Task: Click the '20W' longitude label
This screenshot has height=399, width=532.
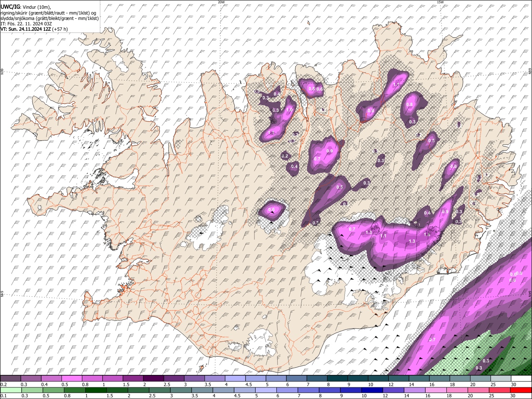Action: click(x=221, y=2)
